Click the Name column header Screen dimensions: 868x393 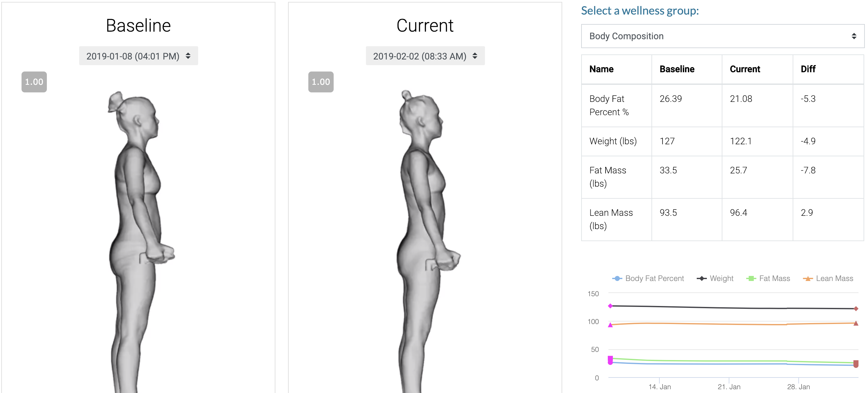click(x=601, y=69)
